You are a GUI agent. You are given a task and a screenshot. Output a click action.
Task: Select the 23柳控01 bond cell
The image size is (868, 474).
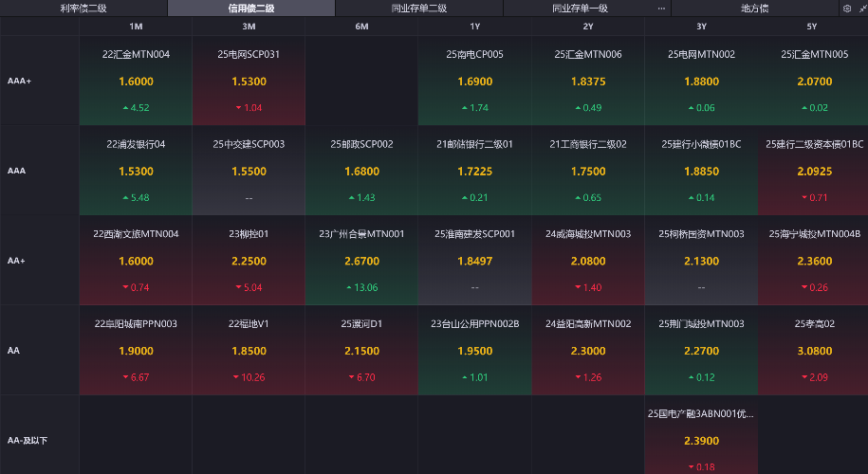coord(249,261)
